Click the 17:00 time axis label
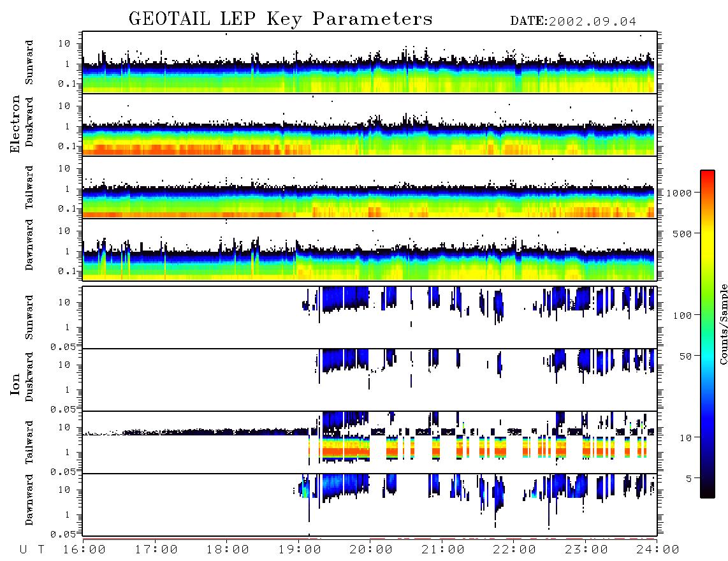This screenshot has width=728, height=561. pyautogui.click(x=156, y=550)
